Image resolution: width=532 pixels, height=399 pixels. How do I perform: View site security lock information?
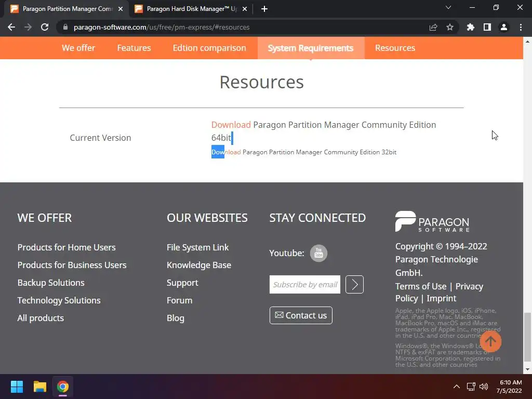[x=65, y=27]
